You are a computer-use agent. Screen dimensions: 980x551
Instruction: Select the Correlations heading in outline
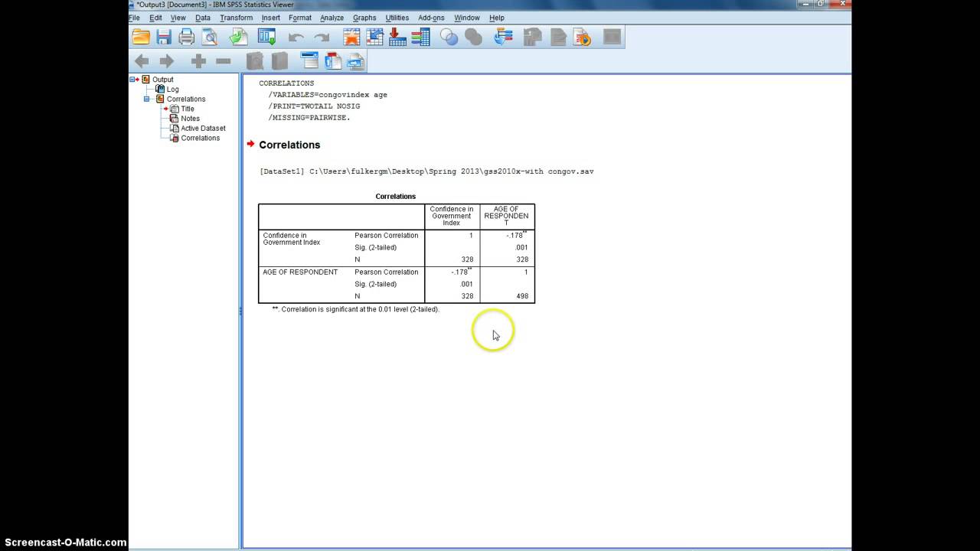coord(186,99)
